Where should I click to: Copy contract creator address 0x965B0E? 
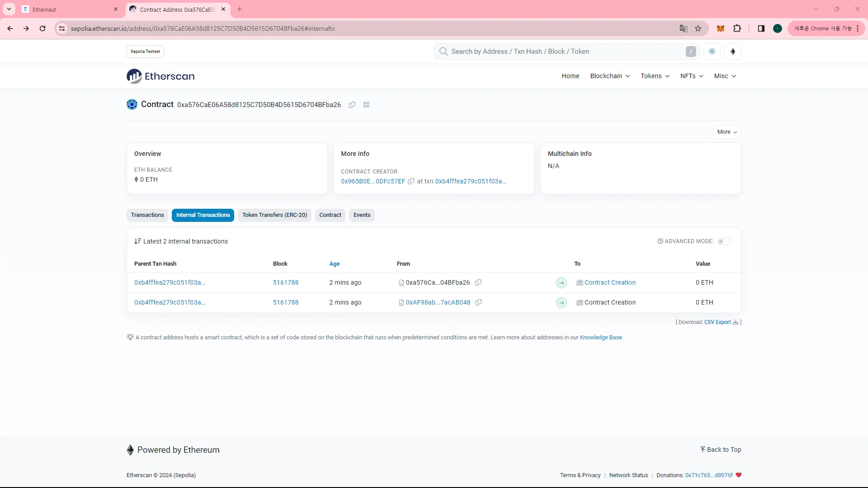[411, 181]
